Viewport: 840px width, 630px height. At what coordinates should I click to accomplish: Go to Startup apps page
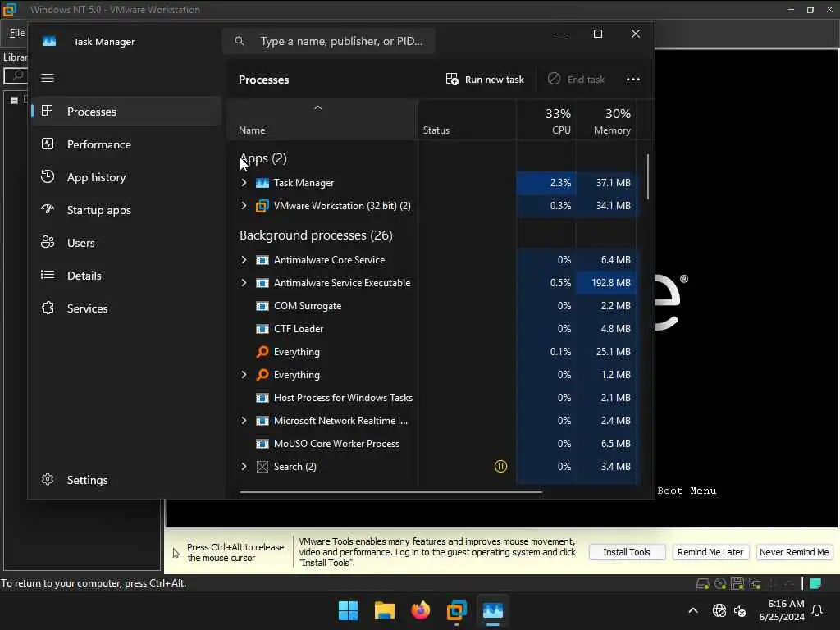point(126,210)
